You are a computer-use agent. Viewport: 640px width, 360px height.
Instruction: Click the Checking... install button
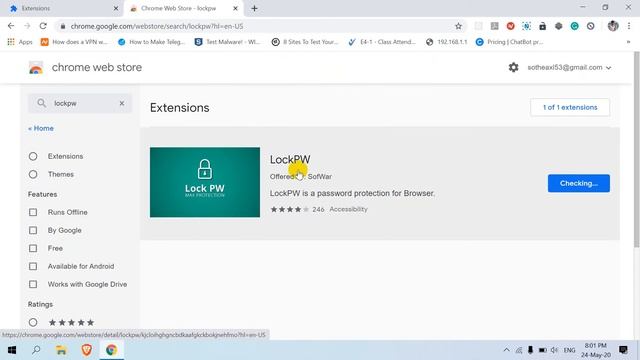tap(578, 183)
